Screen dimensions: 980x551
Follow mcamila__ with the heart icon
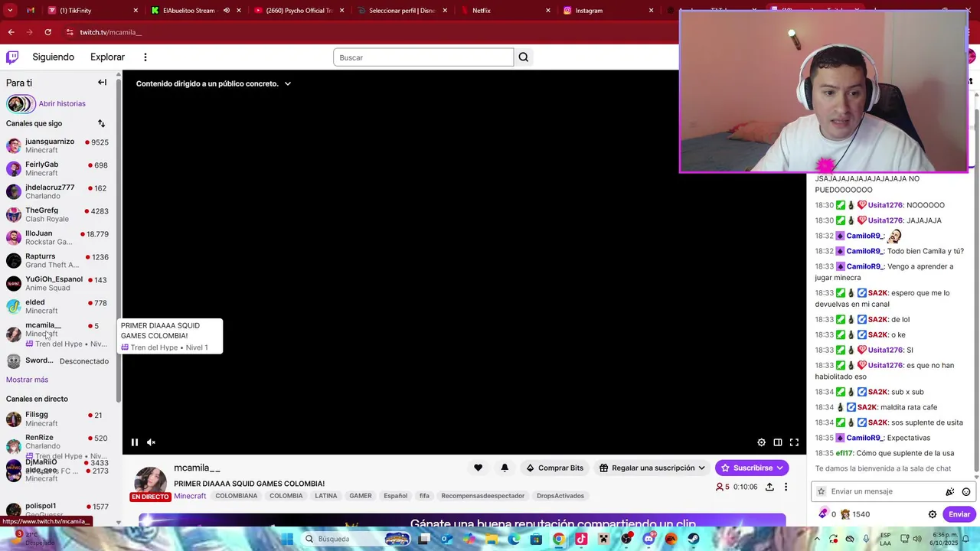[x=478, y=468]
